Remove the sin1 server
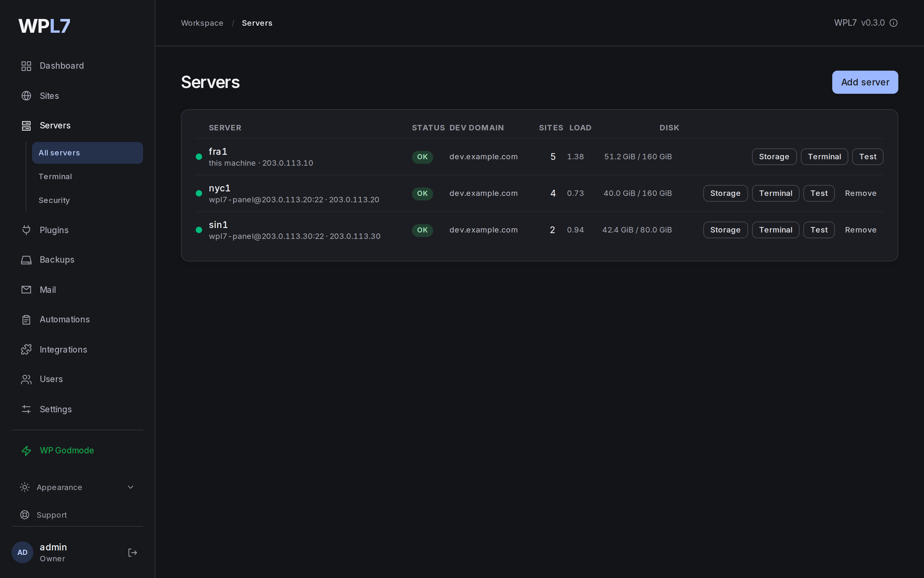The width and height of the screenshot is (924, 578). click(860, 230)
